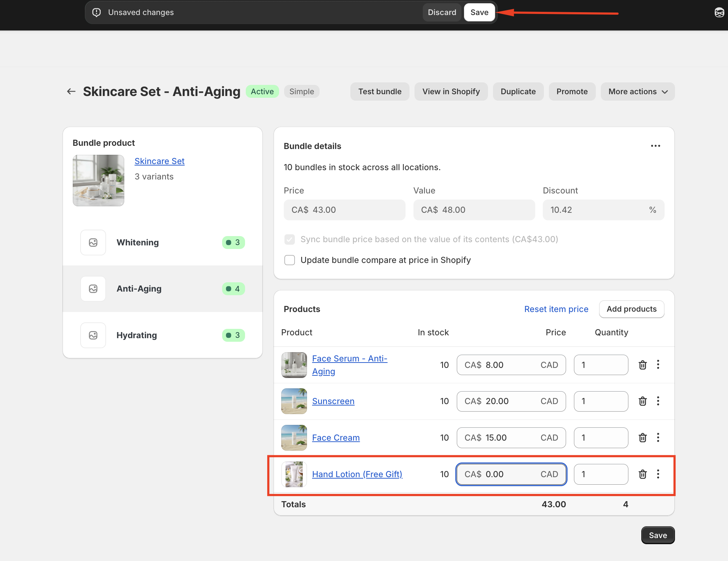
Task: Delete Hand Lotion (Free Gift) row
Action: point(643,474)
